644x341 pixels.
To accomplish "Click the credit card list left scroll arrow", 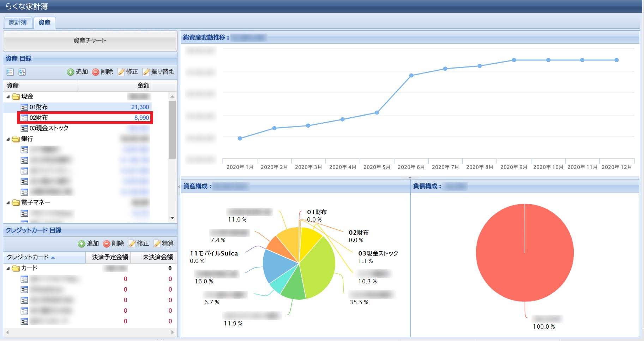I will [x=7, y=332].
